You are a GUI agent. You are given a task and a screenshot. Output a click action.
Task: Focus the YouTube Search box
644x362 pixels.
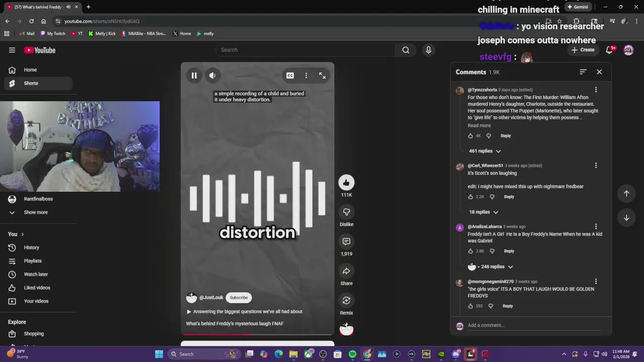(305, 50)
